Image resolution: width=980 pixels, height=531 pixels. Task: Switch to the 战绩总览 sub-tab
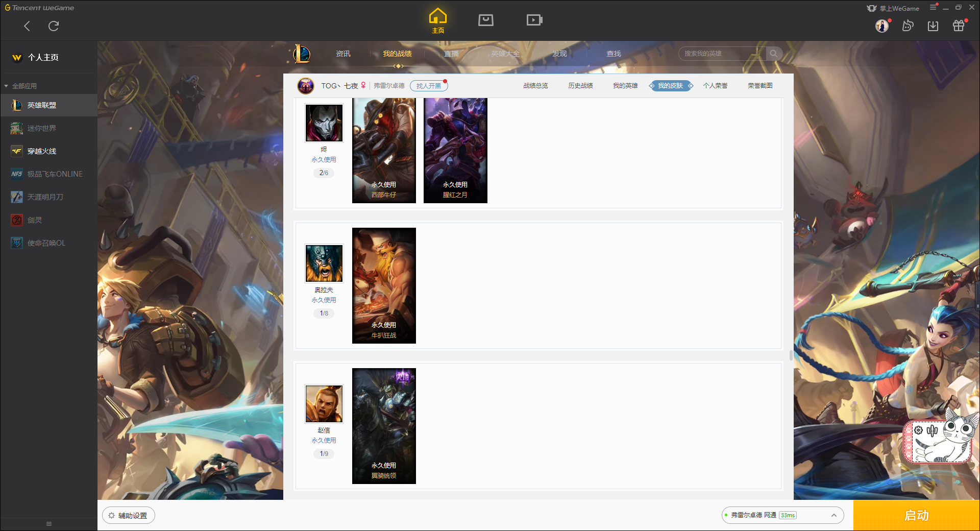[535, 86]
